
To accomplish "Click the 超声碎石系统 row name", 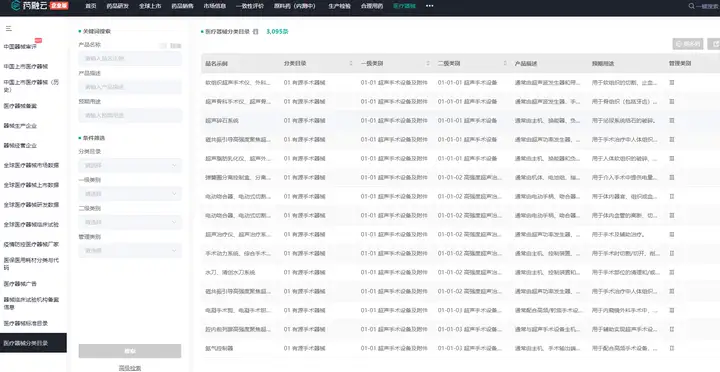I will [x=222, y=120].
